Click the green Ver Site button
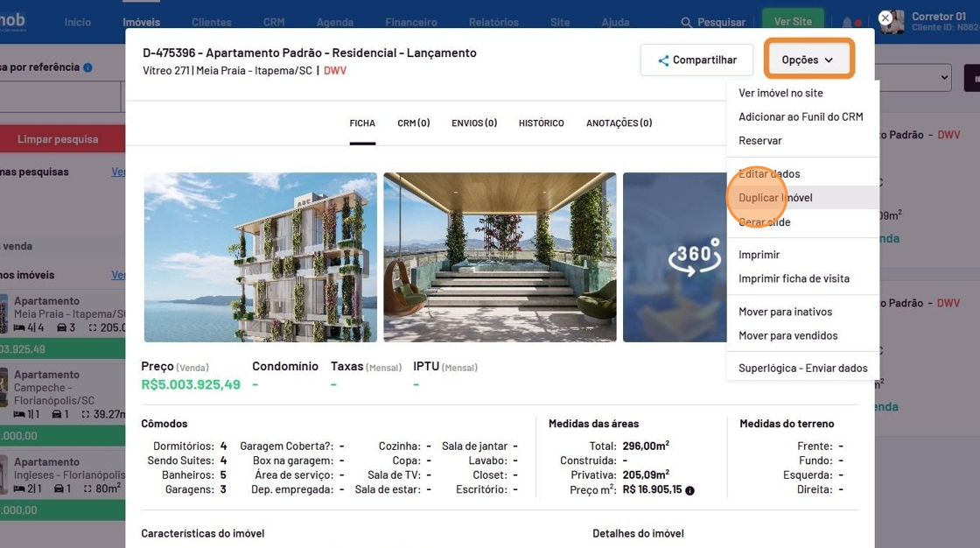 tap(793, 22)
